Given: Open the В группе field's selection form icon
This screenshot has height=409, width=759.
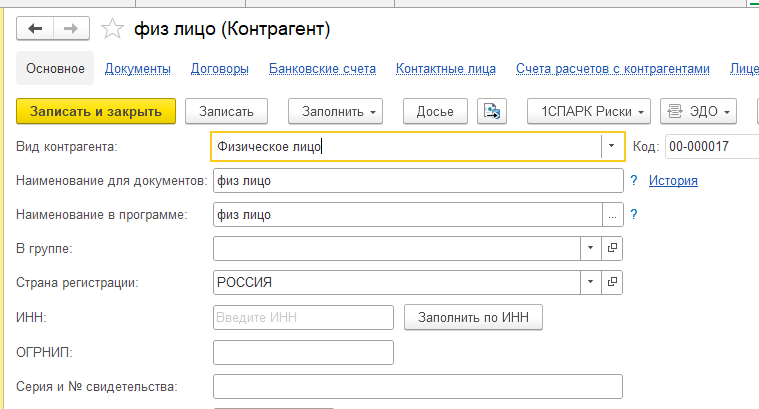Looking at the screenshot, I should pos(612,248).
